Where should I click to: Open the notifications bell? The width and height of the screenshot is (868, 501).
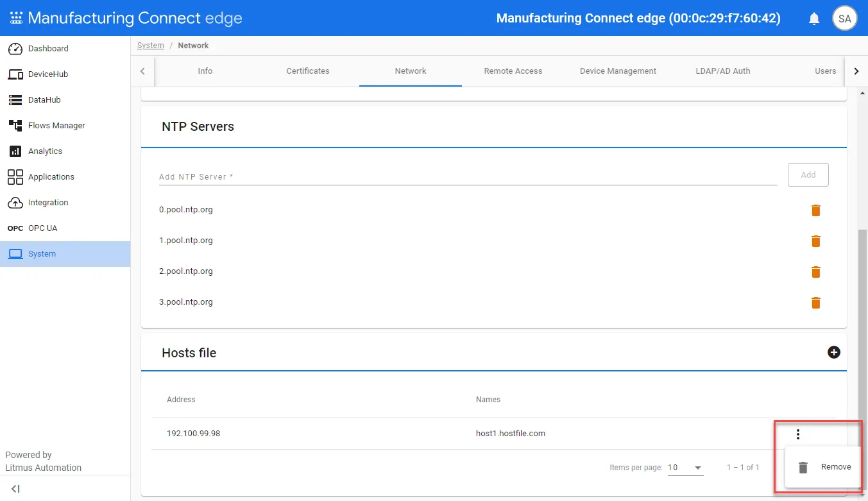[814, 19]
